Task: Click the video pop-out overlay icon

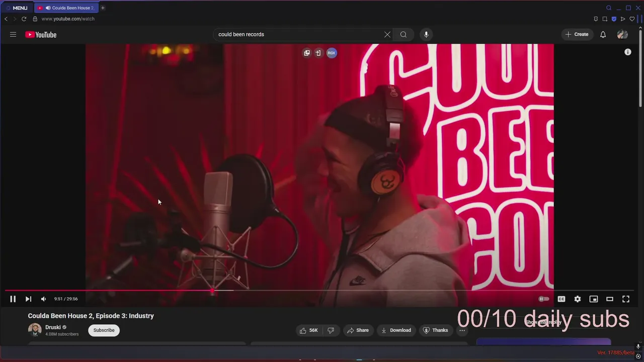Action: tap(307, 53)
